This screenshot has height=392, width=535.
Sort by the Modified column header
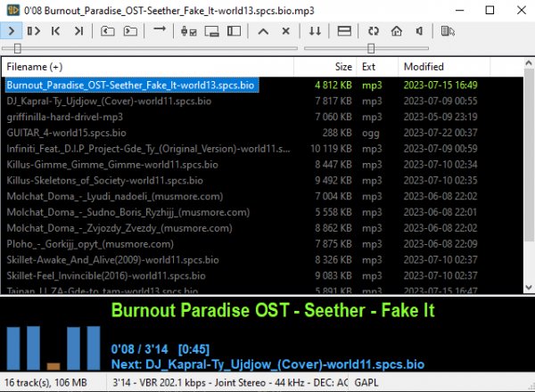tap(444, 67)
